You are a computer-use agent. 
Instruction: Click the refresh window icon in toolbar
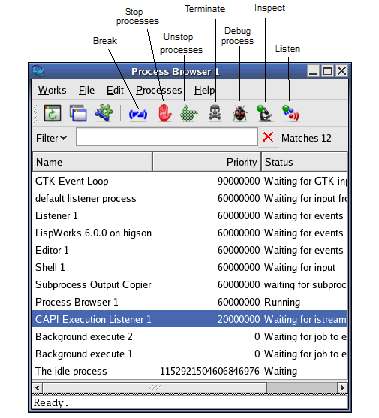(53, 113)
